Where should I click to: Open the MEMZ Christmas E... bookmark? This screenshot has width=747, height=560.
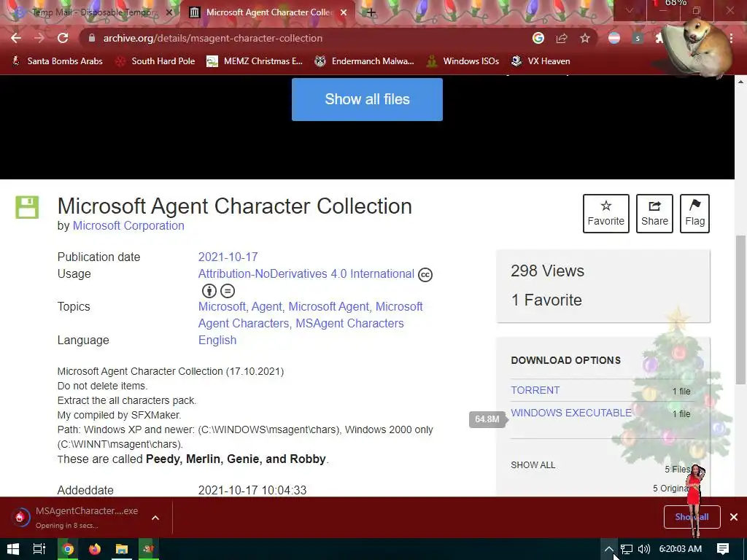pyautogui.click(x=255, y=61)
